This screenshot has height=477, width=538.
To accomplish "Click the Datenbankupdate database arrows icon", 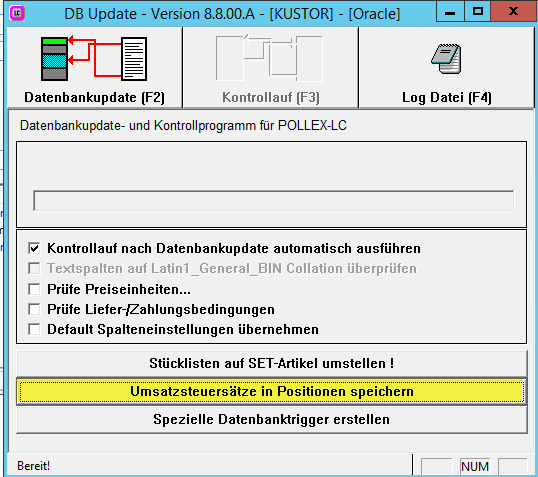I will [94, 59].
